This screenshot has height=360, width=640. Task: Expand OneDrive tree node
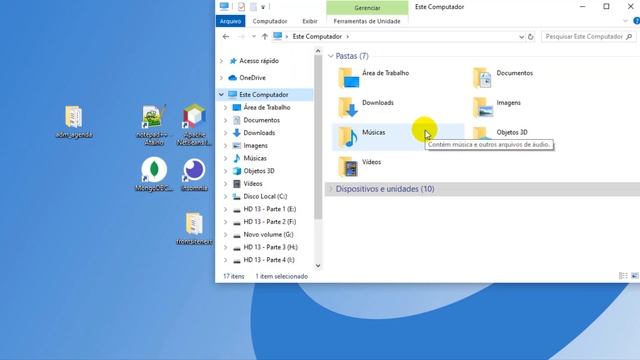222,78
